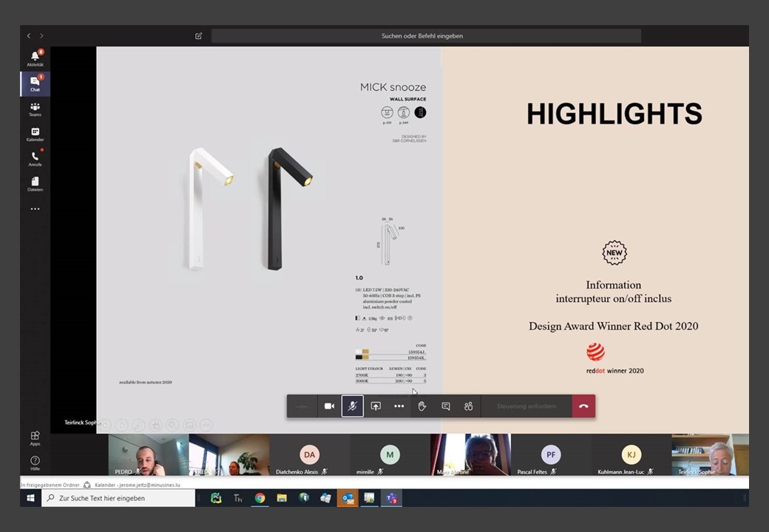Open the Apps store in sidebar
This screenshot has width=769, height=532.
[35, 438]
